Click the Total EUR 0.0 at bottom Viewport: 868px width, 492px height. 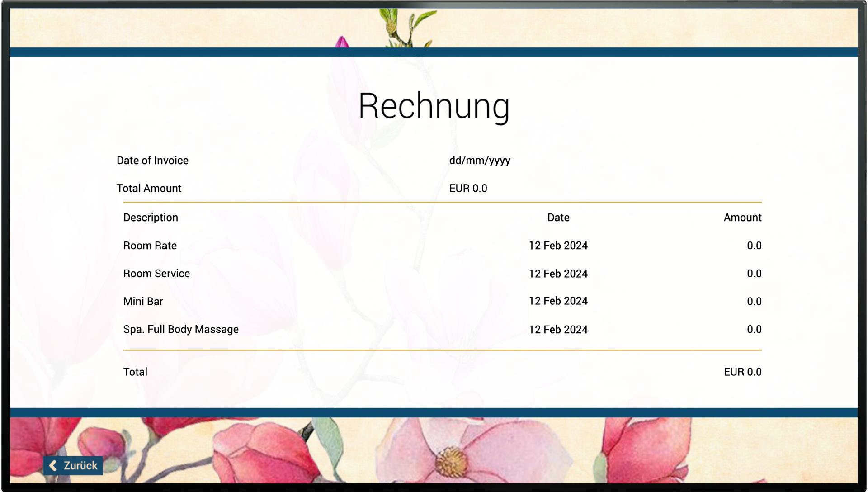click(743, 372)
